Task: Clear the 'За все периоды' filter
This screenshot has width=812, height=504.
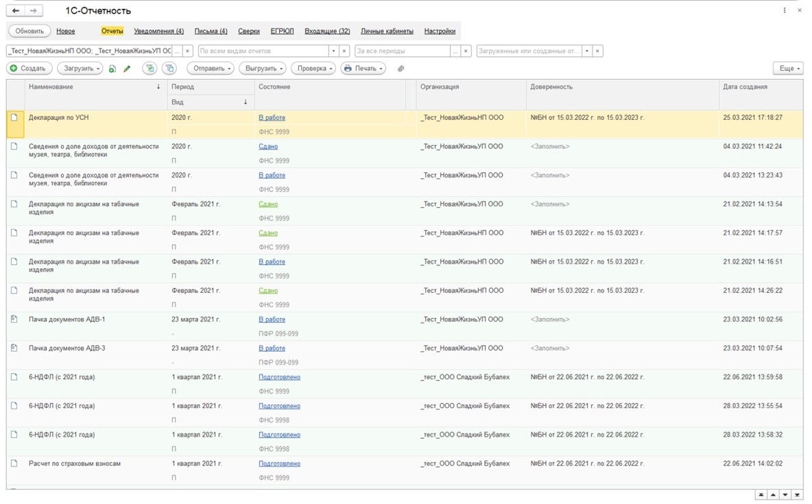Action: (466, 51)
